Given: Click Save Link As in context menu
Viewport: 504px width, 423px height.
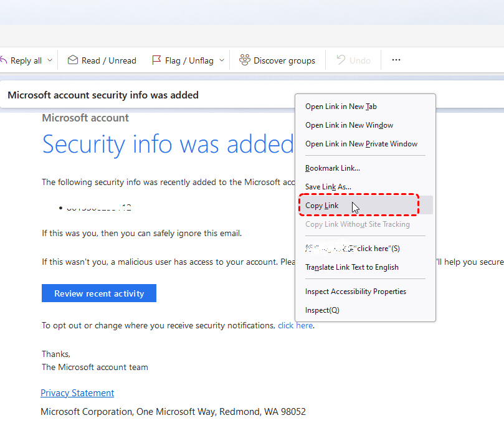Looking at the screenshot, I should pyautogui.click(x=328, y=187).
